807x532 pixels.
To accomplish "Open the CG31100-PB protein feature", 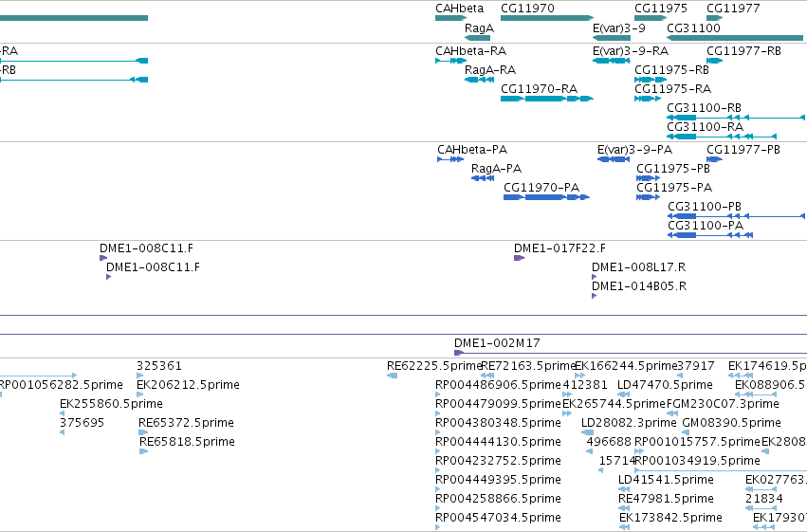I will pyautogui.click(x=736, y=216).
